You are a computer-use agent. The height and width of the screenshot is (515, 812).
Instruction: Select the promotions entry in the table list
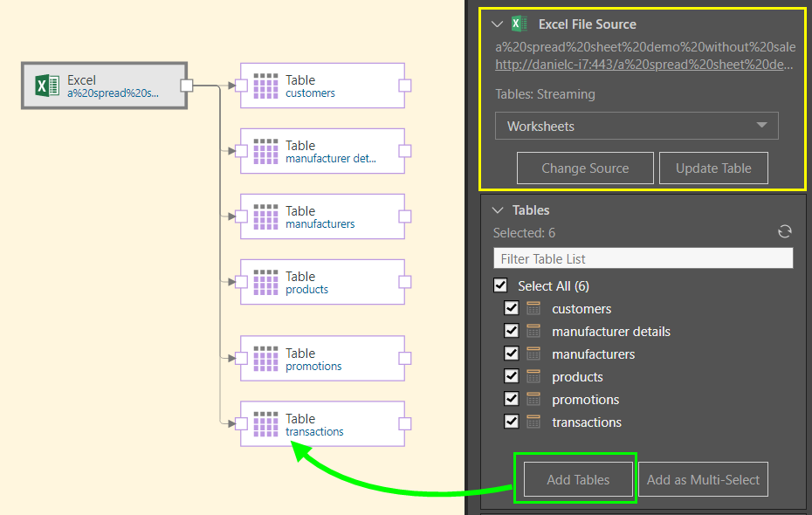point(585,400)
